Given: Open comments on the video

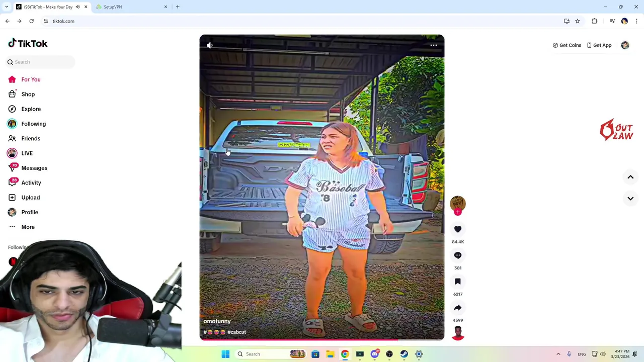Looking at the screenshot, I should click(458, 255).
